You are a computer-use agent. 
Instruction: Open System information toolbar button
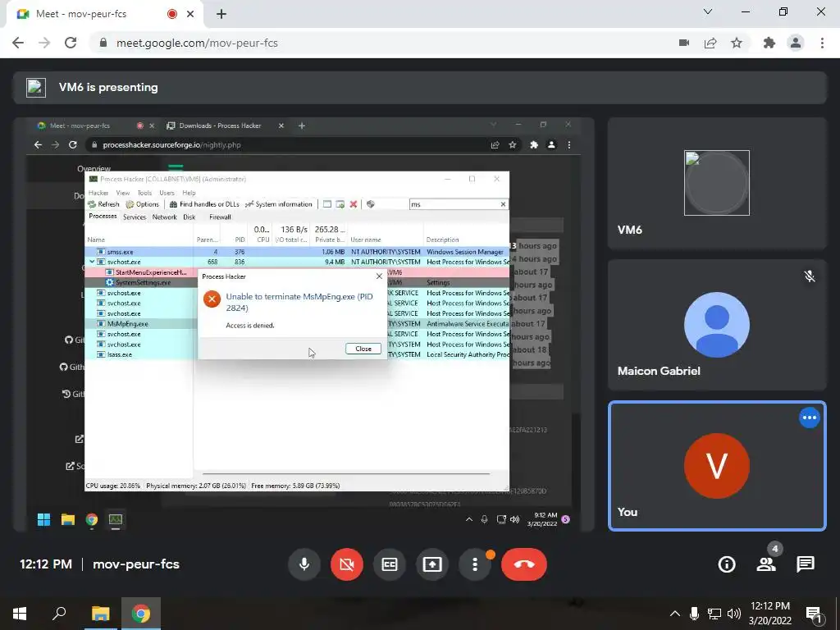(279, 204)
